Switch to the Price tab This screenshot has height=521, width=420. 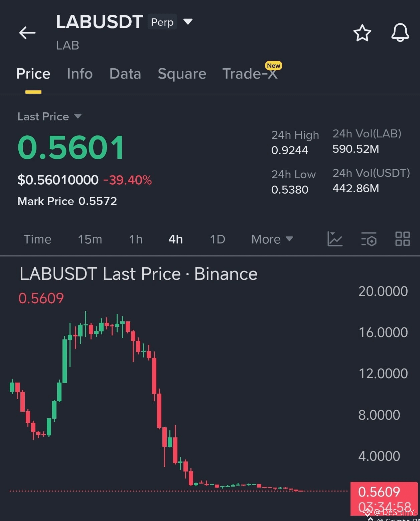pos(33,74)
